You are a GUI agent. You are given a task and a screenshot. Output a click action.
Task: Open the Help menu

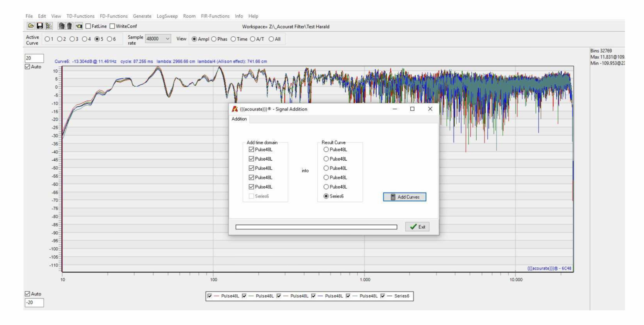(x=253, y=16)
